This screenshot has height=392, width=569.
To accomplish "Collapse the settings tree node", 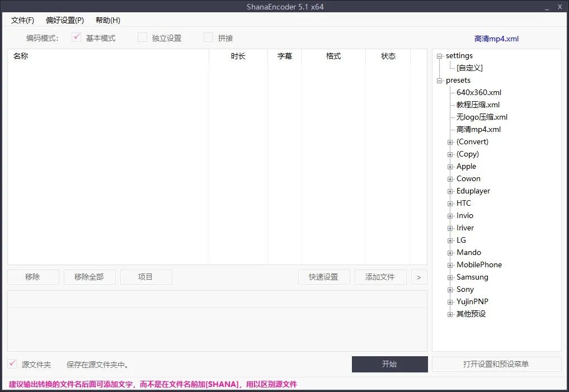I will (x=440, y=55).
